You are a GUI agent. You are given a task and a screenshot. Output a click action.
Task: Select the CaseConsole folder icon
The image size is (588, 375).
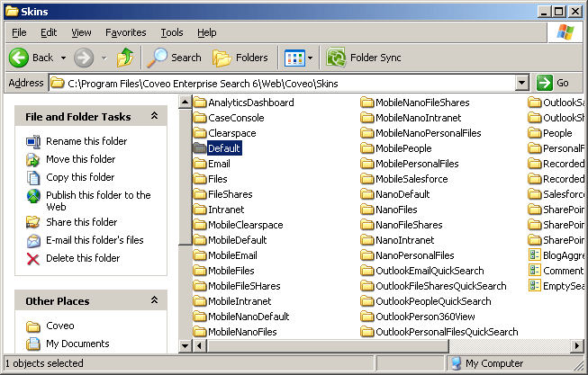click(x=200, y=118)
